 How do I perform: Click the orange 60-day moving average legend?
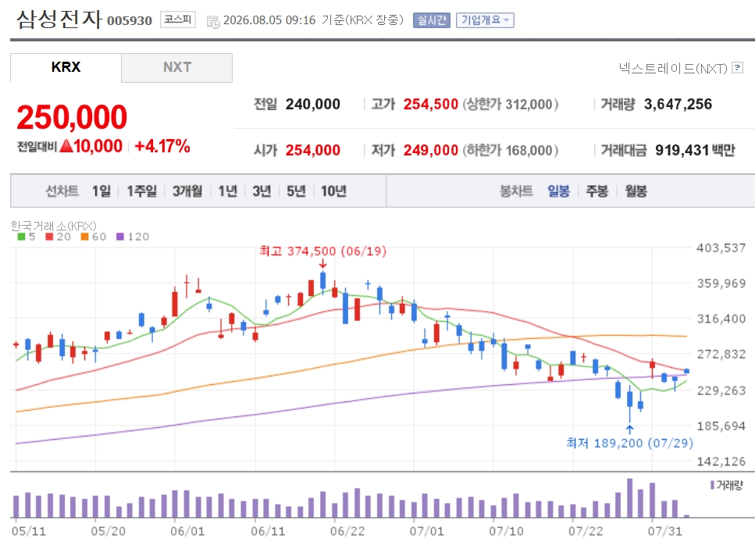click(x=94, y=237)
